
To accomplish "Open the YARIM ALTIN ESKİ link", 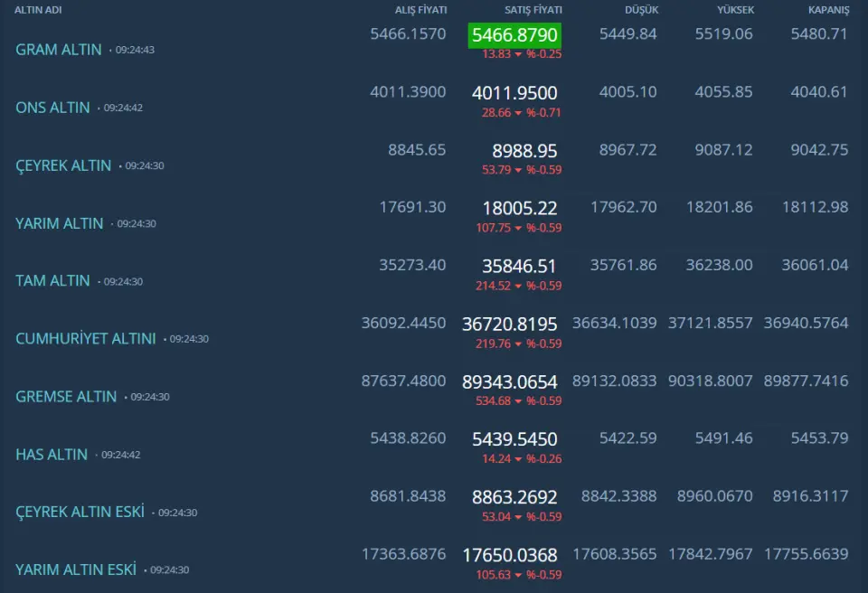I will point(76,569).
